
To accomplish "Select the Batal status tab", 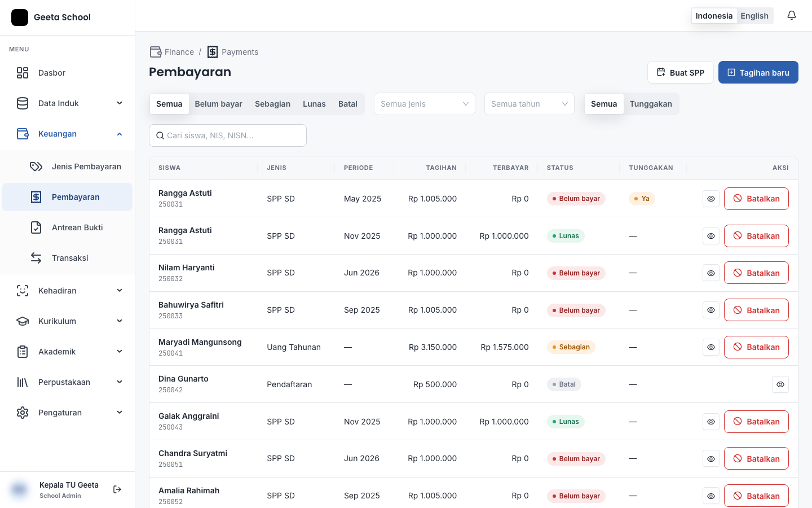I will pos(348,104).
